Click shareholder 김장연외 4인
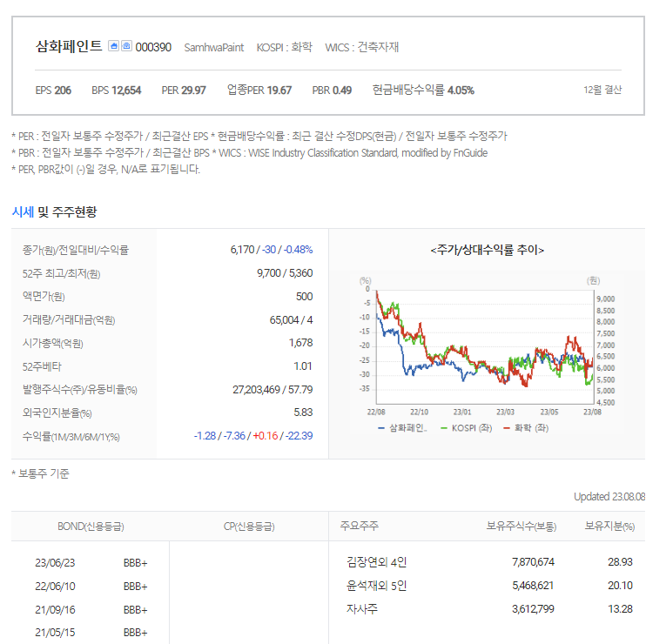Image resolution: width=646 pixels, height=644 pixels. (376, 562)
